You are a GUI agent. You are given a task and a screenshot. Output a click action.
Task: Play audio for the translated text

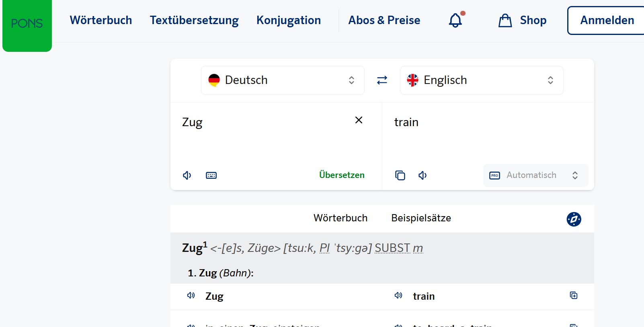[x=422, y=175]
